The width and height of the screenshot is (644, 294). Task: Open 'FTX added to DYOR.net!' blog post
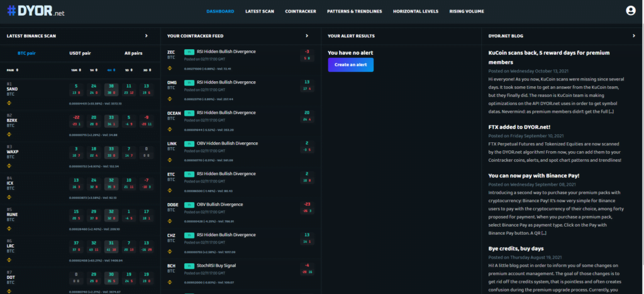[x=519, y=127]
